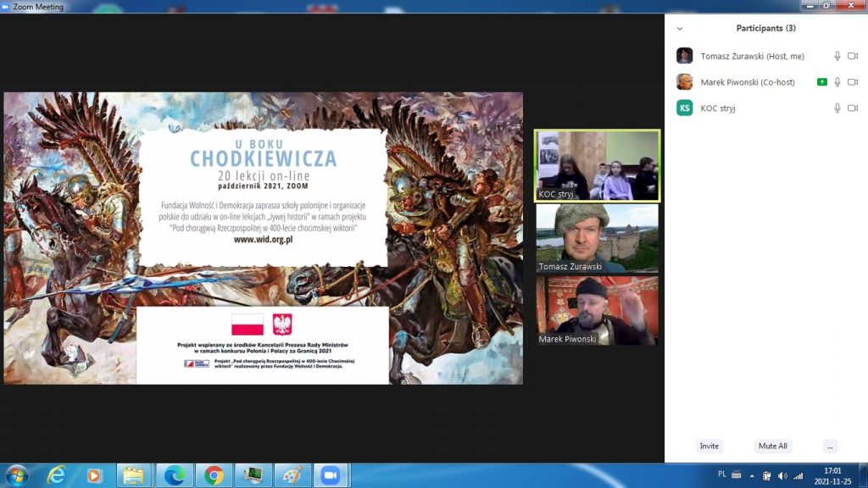Toggle Marek Piwonski's microphone icon
The image size is (868, 488).
[x=837, y=82]
